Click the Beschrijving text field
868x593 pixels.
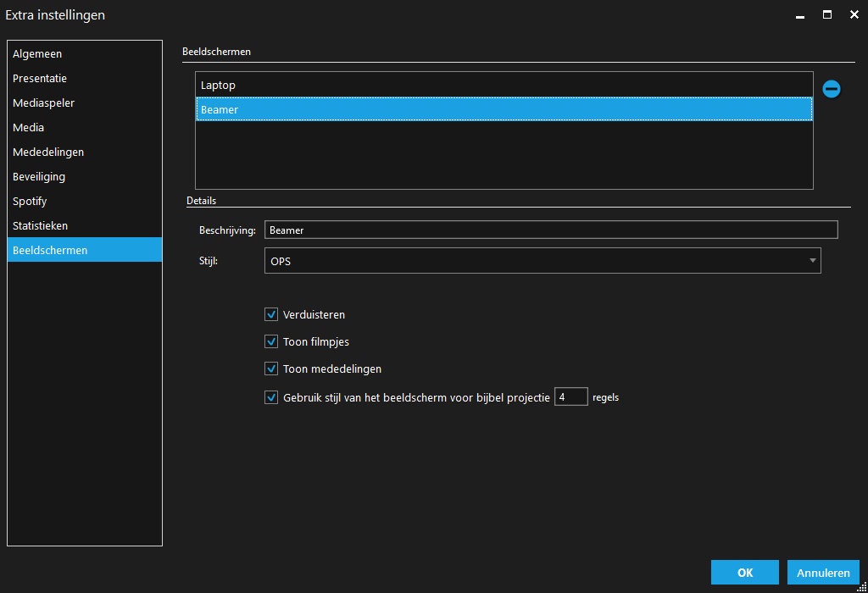point(551,230)
